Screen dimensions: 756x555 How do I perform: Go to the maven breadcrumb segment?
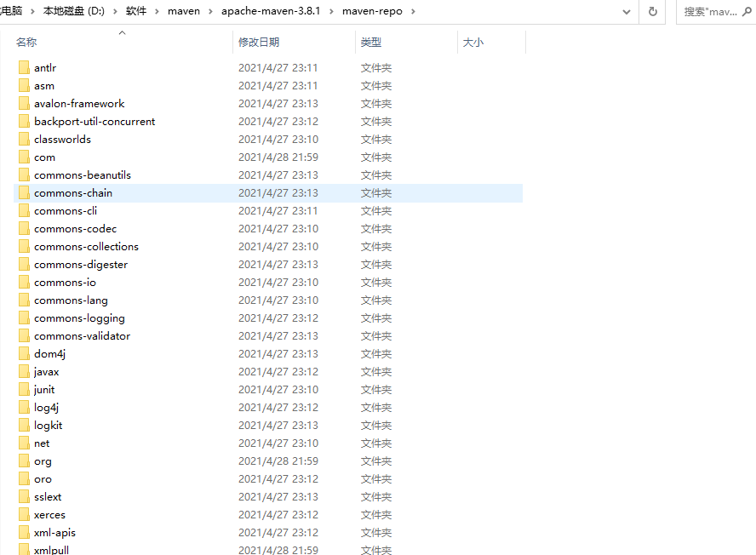click(x=184, y=11)
